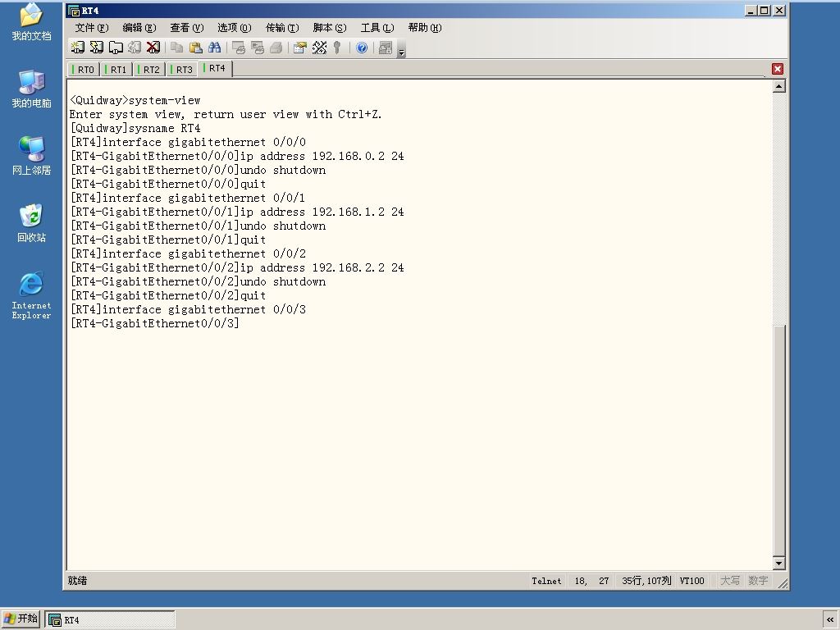Viewport: 840px width, 630px height.
Task: Click the 35行, 107列 status text
Action: [646, 581]
